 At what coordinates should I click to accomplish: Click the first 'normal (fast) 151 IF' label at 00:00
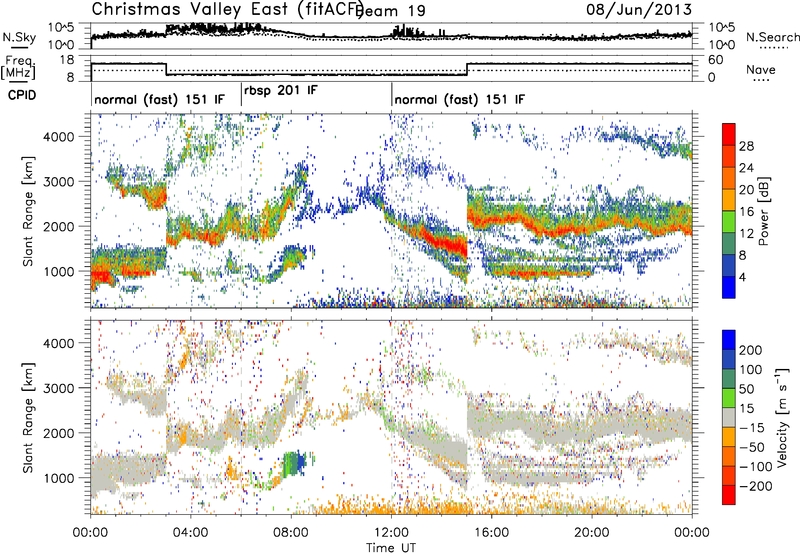(x=159, y=99)
